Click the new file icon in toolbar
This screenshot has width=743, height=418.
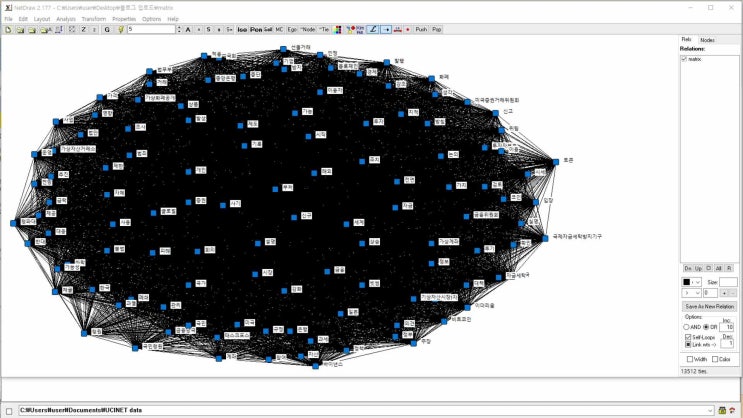pos(8,29)
